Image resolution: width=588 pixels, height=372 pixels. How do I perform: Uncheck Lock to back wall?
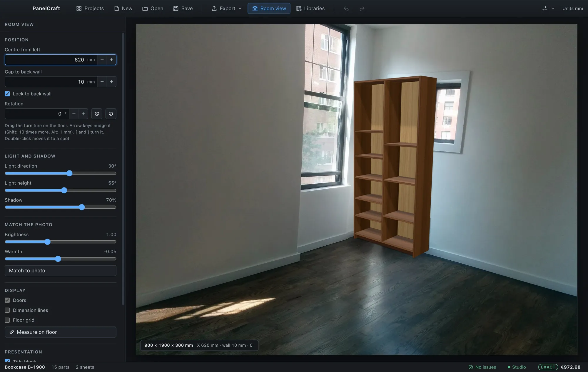(7, 94)
